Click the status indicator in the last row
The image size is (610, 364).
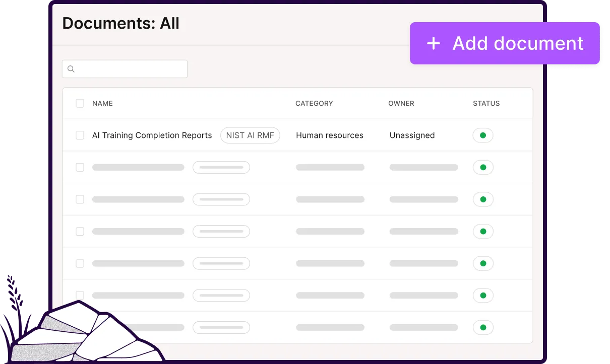(483, 327)
